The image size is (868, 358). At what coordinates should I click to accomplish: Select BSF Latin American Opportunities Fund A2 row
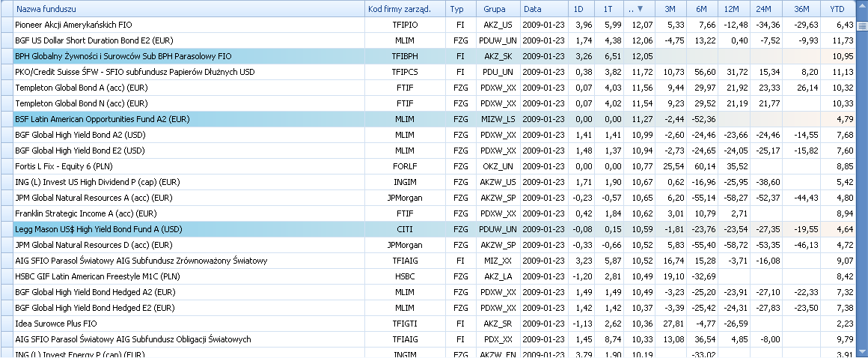[x=435, y=119]
